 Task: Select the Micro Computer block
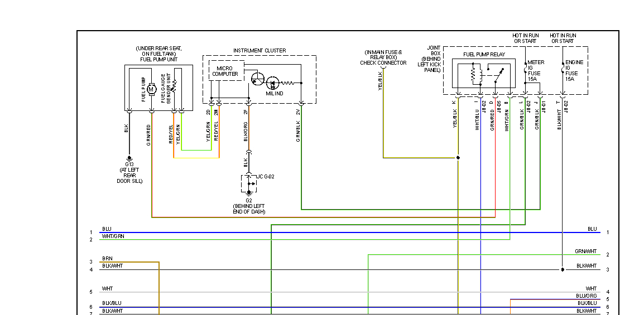point(227,71)
